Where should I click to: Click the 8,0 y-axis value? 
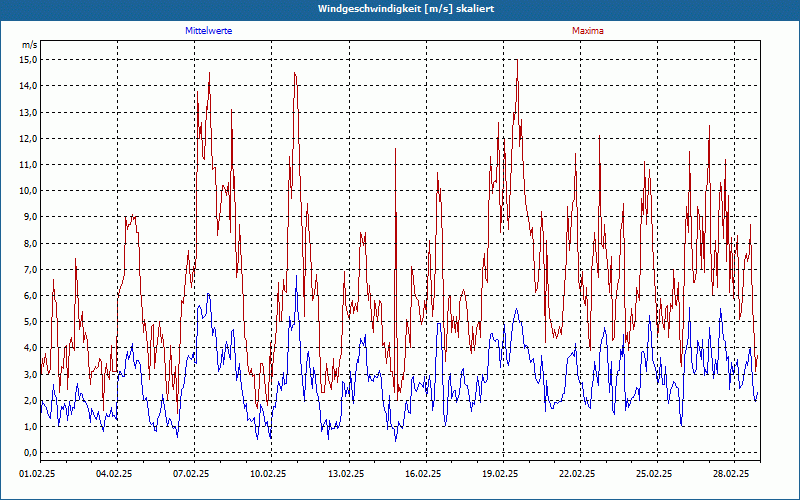[x=31, y=243]
